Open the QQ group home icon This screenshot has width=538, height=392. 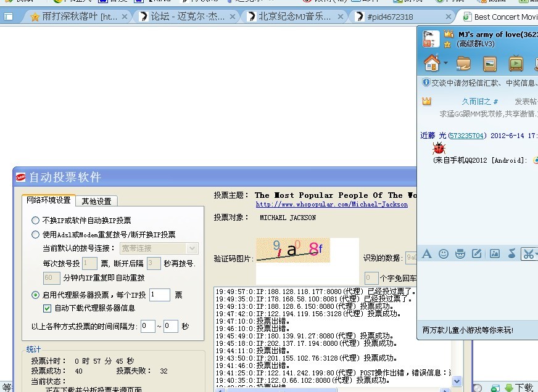click(431, 62)
